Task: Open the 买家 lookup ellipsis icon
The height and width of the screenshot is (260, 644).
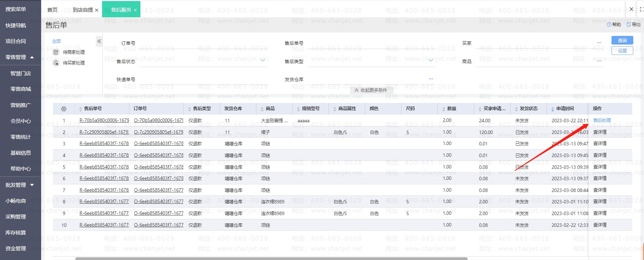Action: coord(599,43)
